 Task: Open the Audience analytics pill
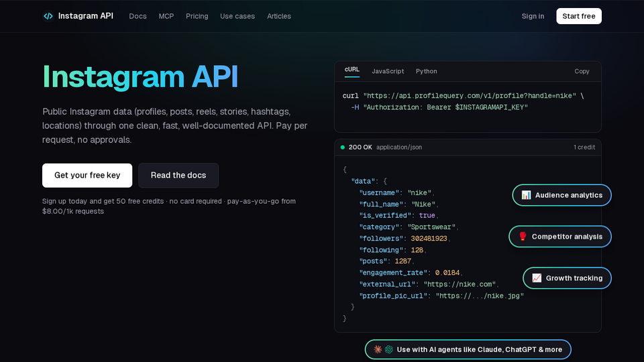pyautogui.click(x=561, y=195)
